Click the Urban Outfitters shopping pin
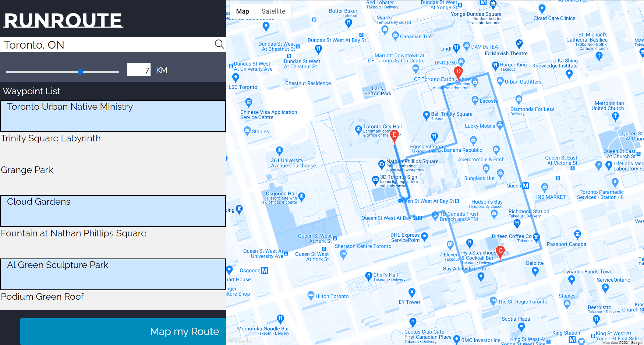 click(x=500, y=81)
